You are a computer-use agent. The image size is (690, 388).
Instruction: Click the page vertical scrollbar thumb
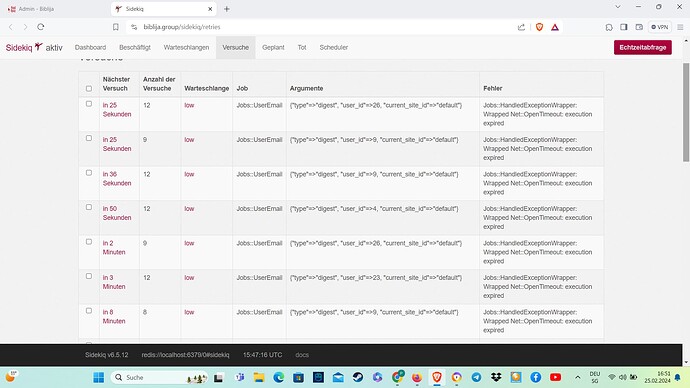point(686,112)
